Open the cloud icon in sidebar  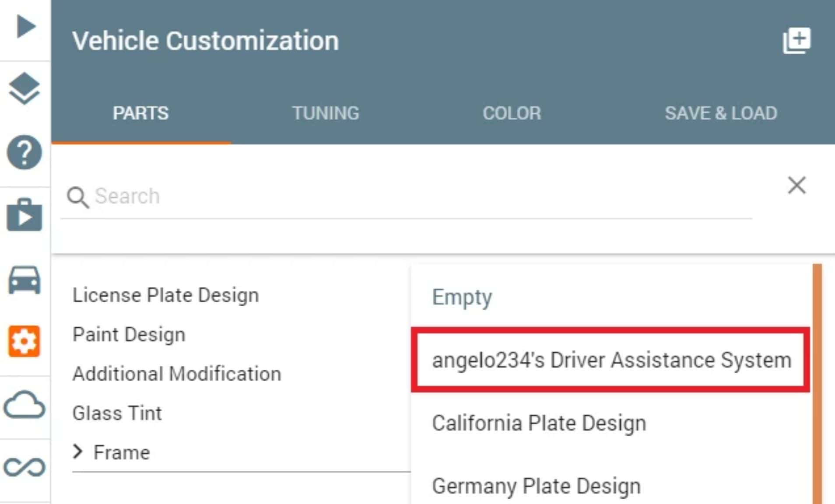click(x=25, y=404)
